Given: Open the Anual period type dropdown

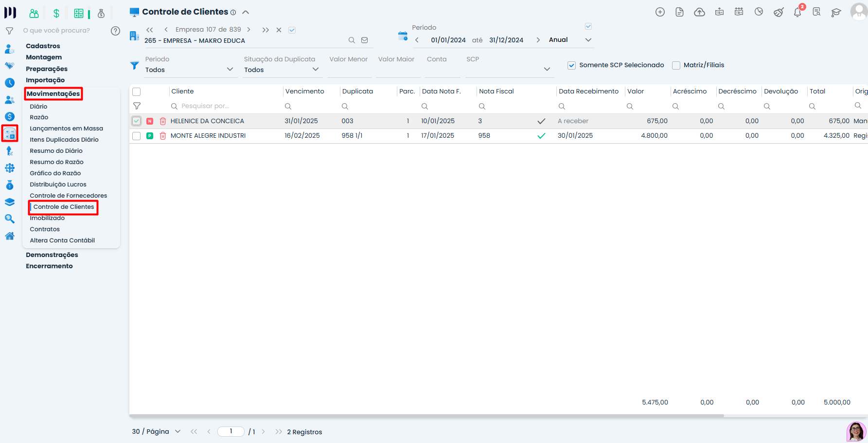Looking at the screenshot, I should 588,40.
